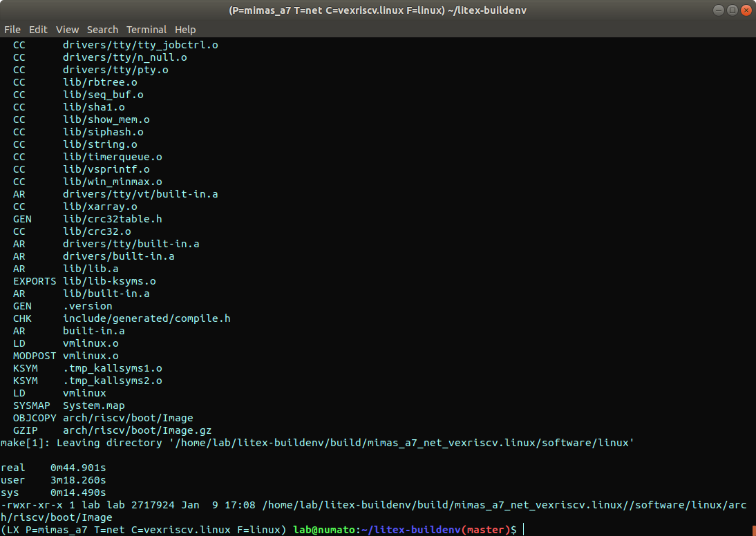Open the Edit menu
756x536 pixels.
38,30
